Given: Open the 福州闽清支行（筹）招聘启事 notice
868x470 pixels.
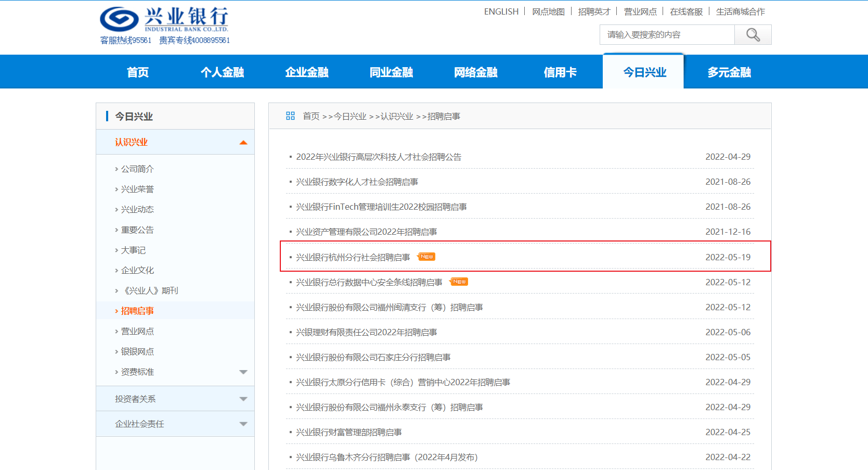Looking at the screenshot, I should (389, 307).
